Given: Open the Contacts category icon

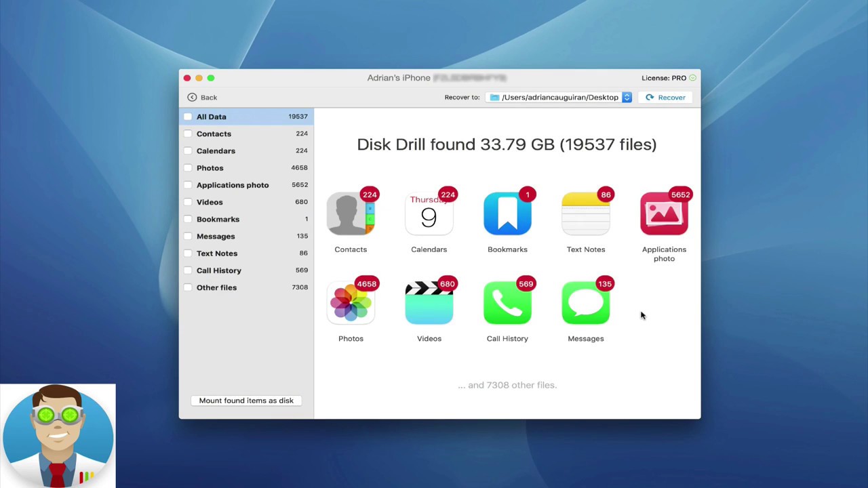Looking at the screenshot, I should (351, 214).
